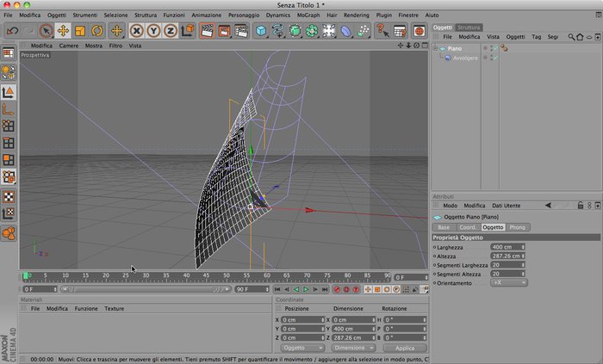Toggle the Y axis lock
The width and height of the screenshot is (603, 364).
tap(153, 31)
